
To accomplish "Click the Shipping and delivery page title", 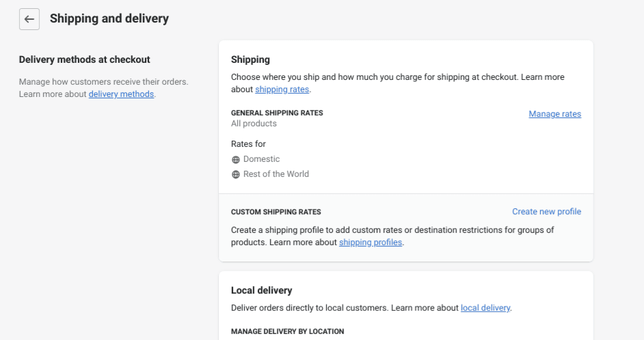I will coord(109,18).
